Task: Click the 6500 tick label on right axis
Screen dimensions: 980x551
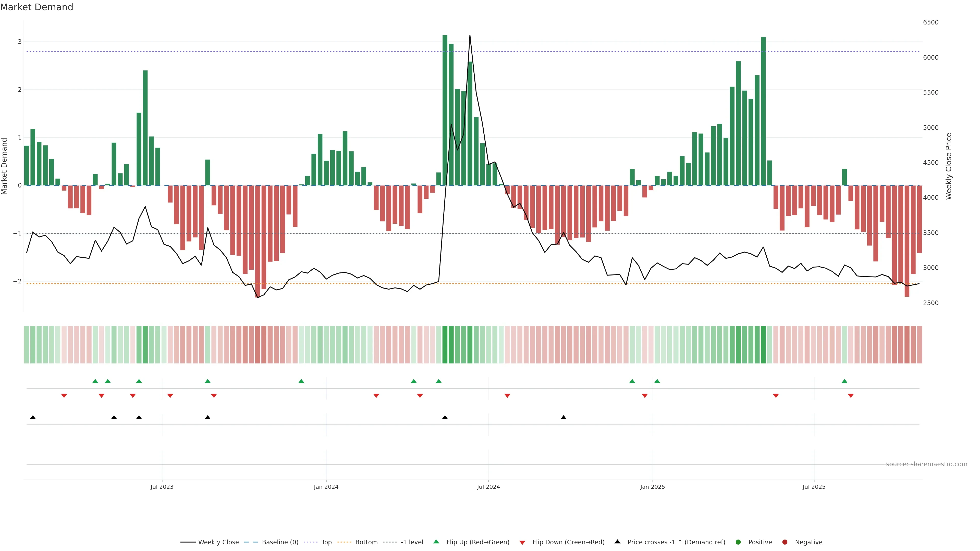Action: pyautogui.click(x=930, y=22)
